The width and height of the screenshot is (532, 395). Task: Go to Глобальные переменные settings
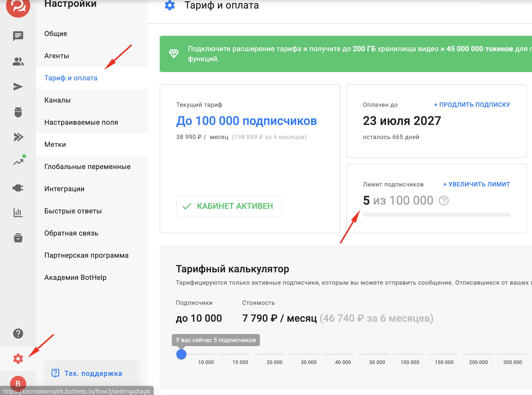[x=87, y=167]
